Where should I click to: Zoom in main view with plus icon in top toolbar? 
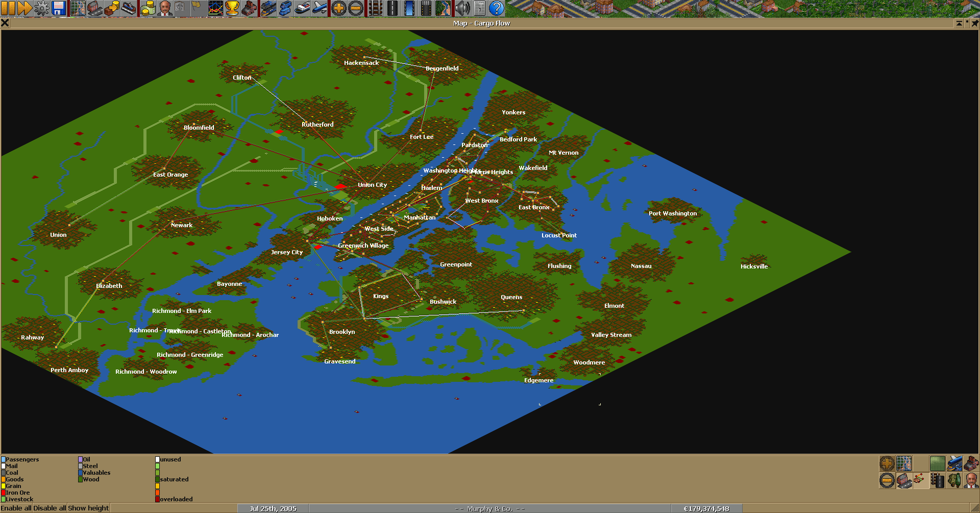(x=339, y=8)
